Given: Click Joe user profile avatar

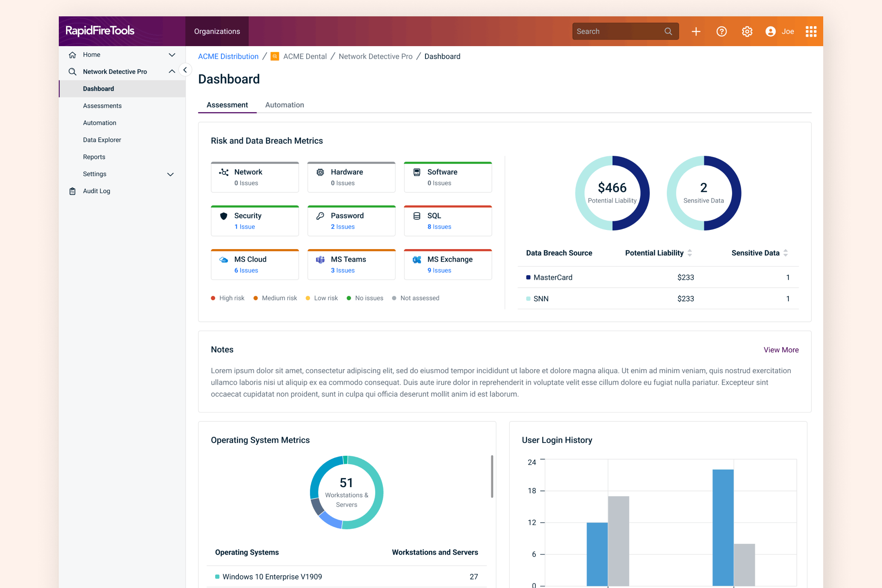Looking at the screenshot, I should (x=771, y=31).
